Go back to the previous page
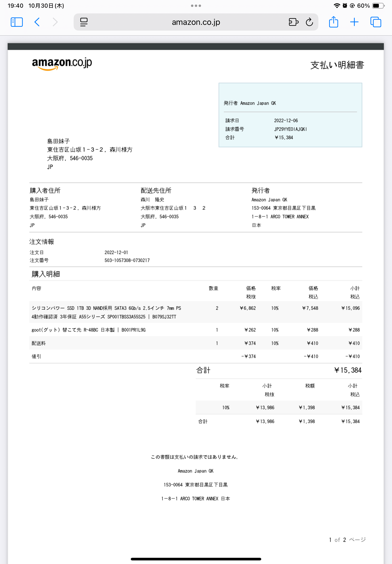392x564 pixels. coord(37,22)
